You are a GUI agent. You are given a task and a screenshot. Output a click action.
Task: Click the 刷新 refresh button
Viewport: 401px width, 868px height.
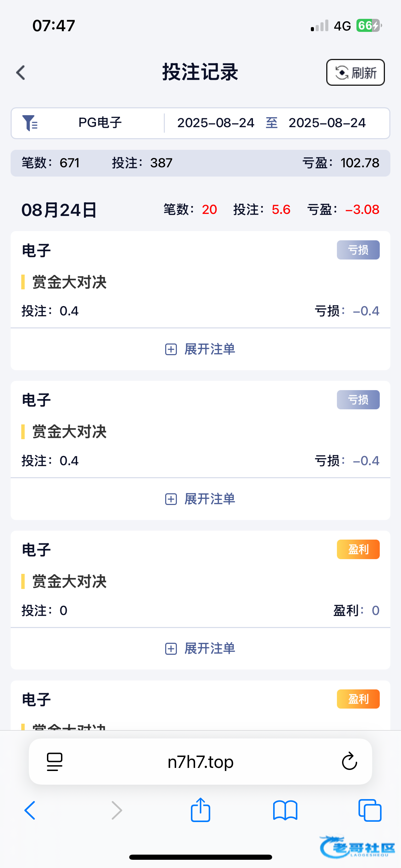[x=355, y=73]
